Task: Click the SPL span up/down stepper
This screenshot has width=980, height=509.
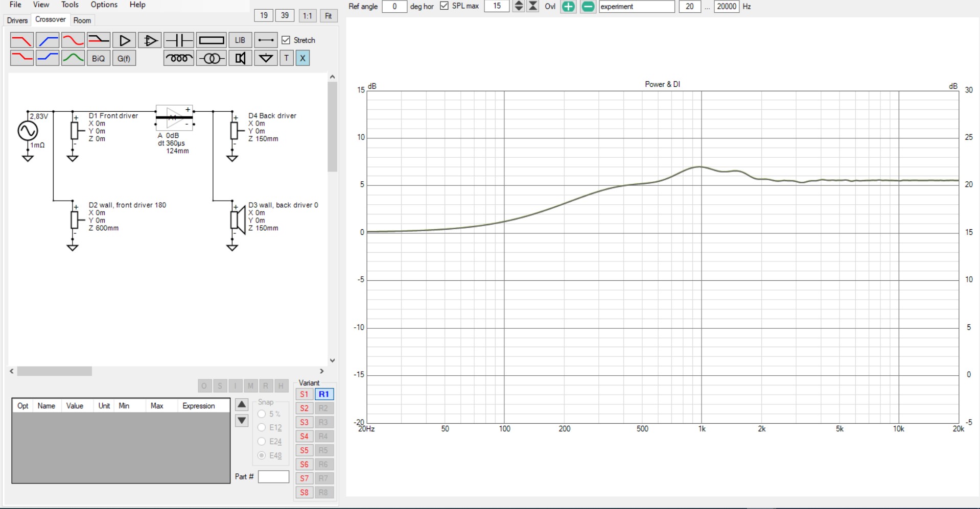Action: [x=519, y=6]
